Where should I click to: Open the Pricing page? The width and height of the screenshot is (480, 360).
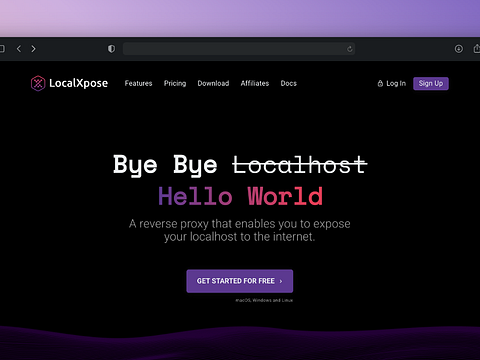(175, 83)
